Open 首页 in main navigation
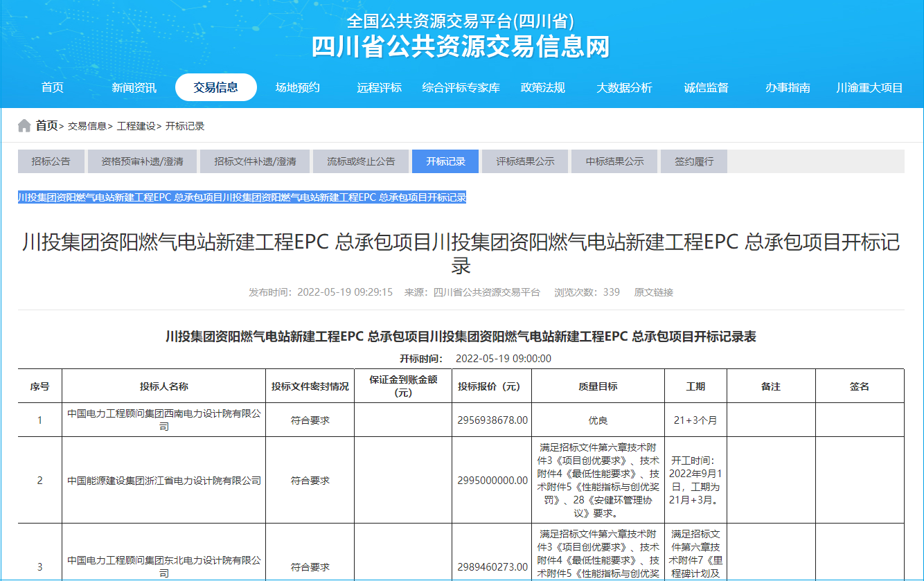924x581 pixels. [52, 87]
